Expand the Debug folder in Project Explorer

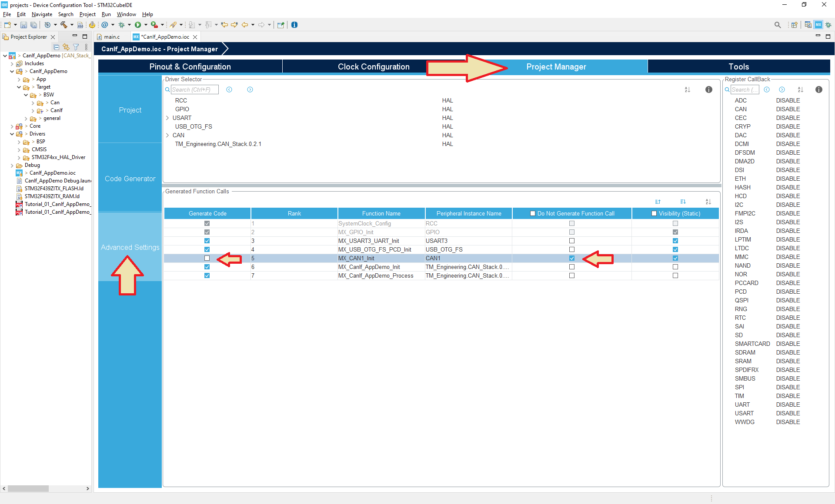[12, 165]
